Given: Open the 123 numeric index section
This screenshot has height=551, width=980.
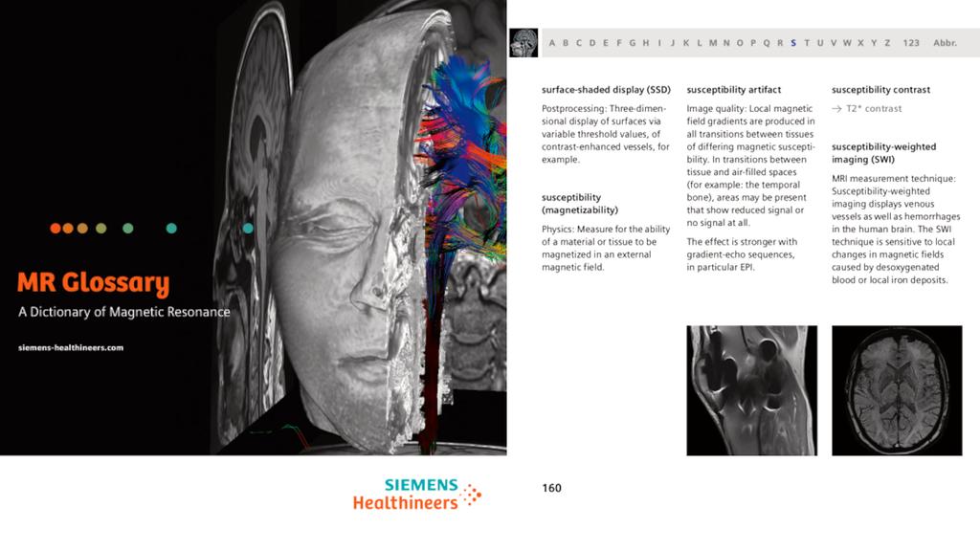Looking at the screenshot, I should click(x=911, y=43).
